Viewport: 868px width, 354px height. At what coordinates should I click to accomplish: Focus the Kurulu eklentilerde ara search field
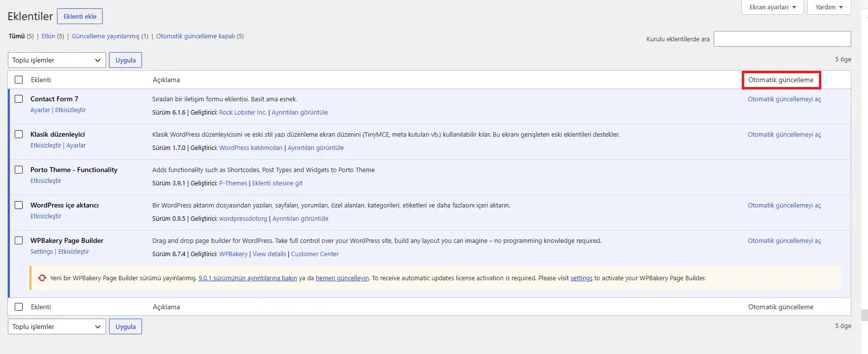782,39
